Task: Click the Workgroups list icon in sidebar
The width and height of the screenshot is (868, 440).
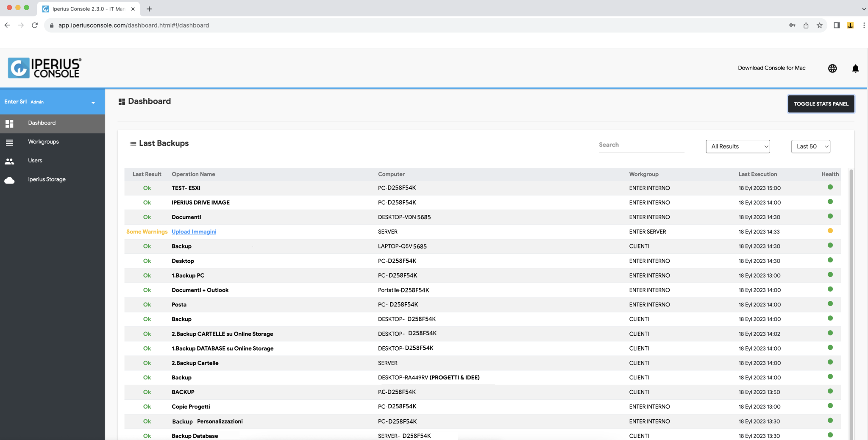Action: 9,142
